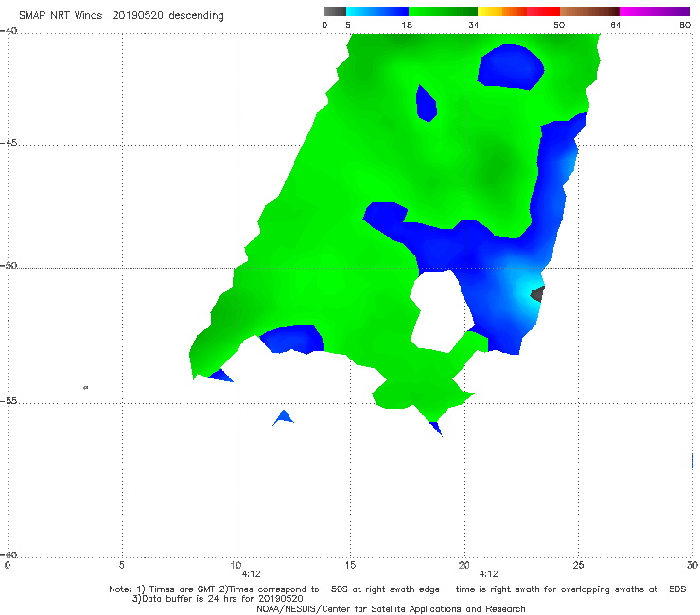Click the color bar label "50"
700x615 pixels.
[x=559, y=25]
